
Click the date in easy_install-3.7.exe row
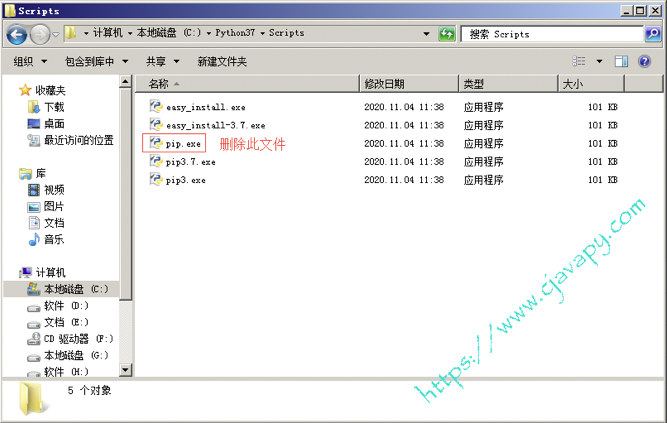click(x=404, y=125)
